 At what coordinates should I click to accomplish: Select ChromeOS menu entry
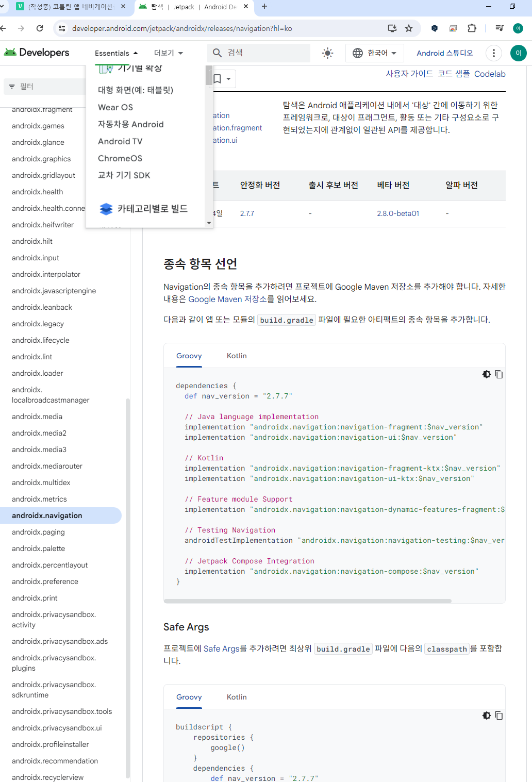click(120, 158)
